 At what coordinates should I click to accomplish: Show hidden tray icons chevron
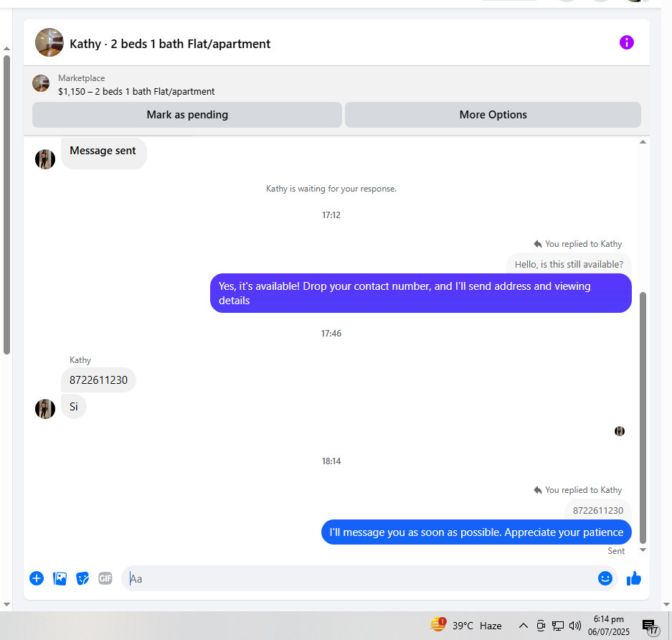(524, 626)
